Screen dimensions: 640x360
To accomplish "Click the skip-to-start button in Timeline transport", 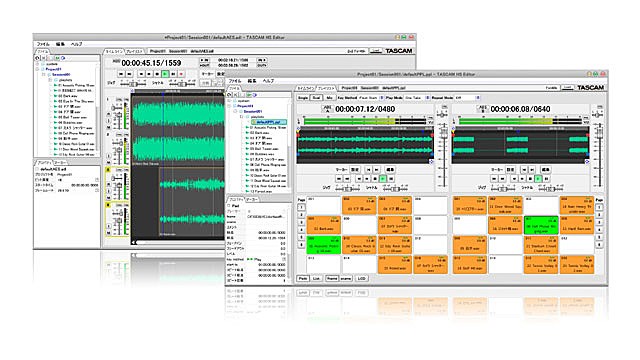I will [x=121, y=74].
